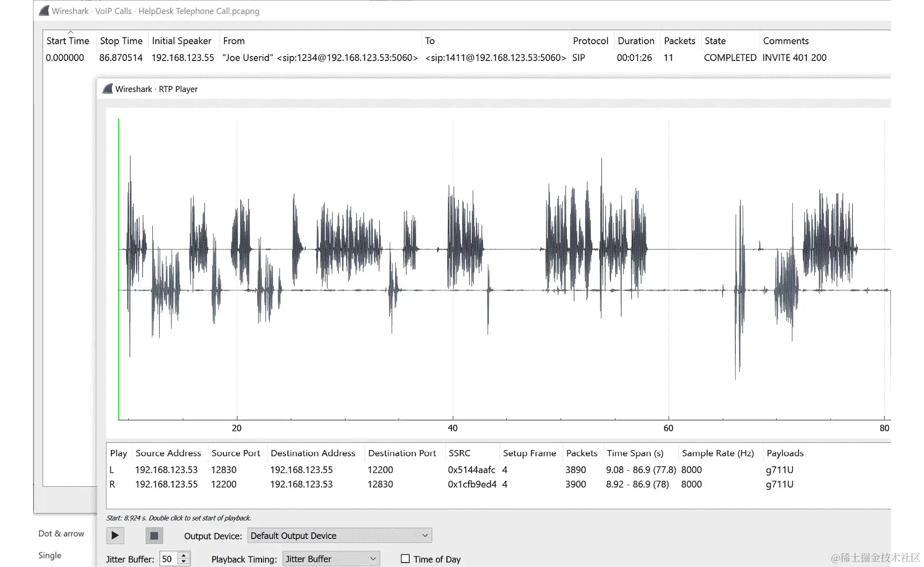924x567 pixels.
Task: Click the 00:01:26 duration value
Action: [634, 58]
